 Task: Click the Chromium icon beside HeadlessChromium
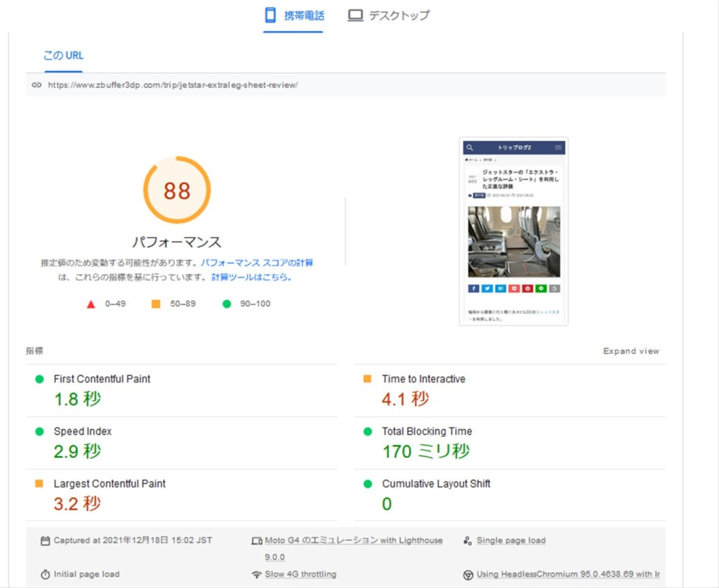(468, 575)
